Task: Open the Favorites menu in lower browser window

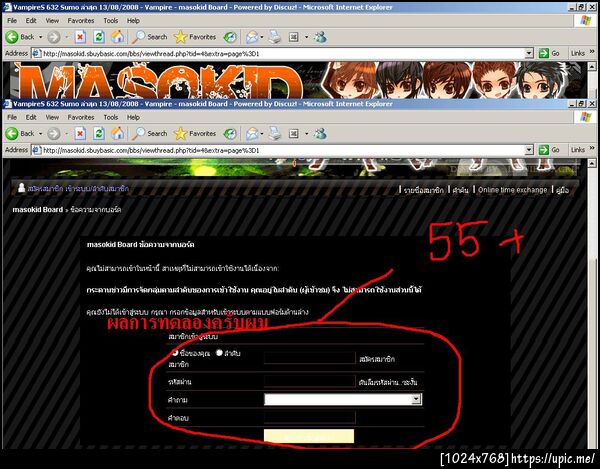Action: point(81,117)
